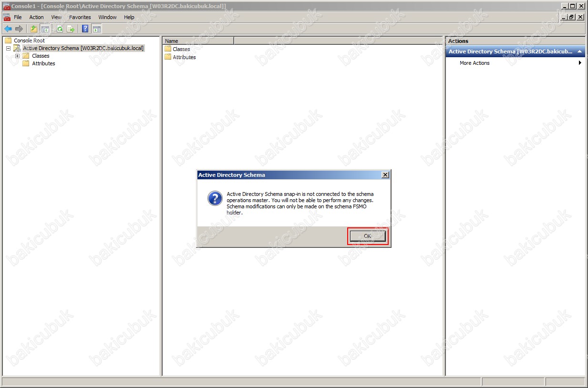The width and height of the screenshot is (588, 388).
Task: Click the dialog message text about schema FSMO holder
Action: pos(300,203)
